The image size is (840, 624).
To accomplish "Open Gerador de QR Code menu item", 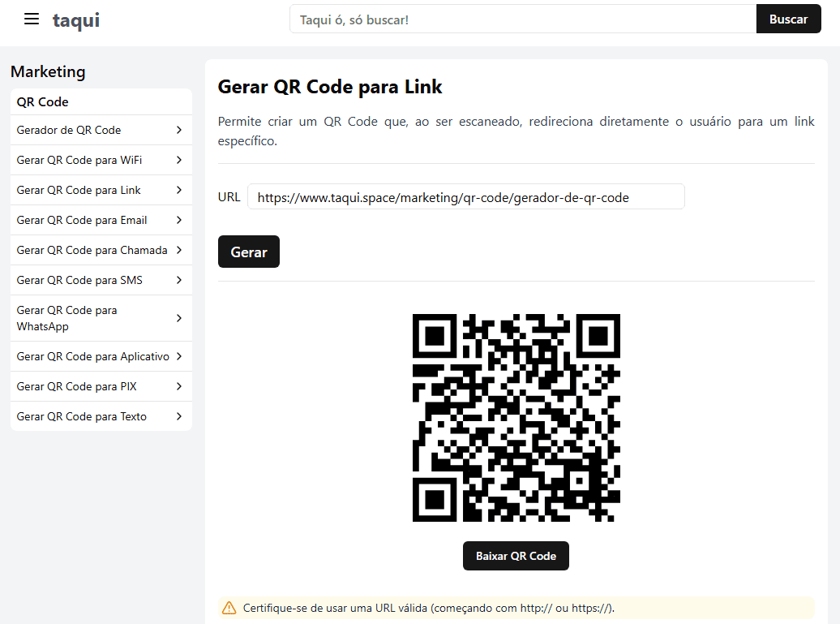I will (x=101, y=131).
